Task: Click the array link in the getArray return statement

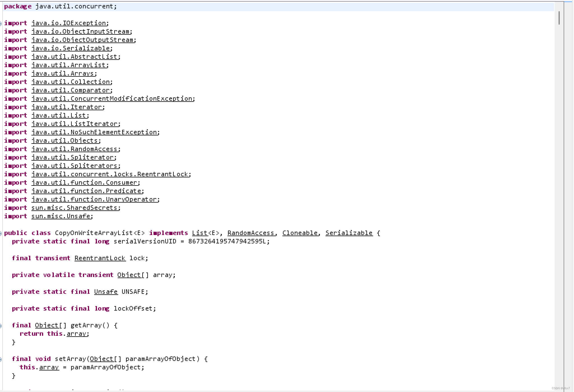Action: coord(76,334)
